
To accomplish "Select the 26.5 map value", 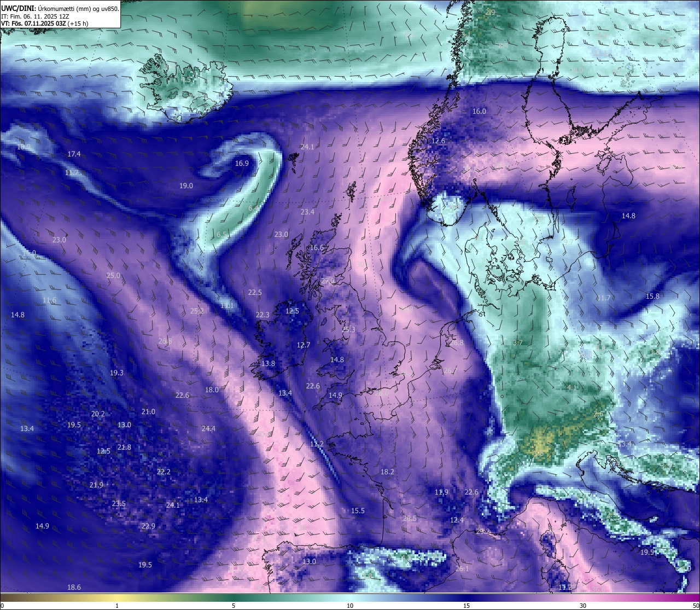I will click(x=410, y=518).
